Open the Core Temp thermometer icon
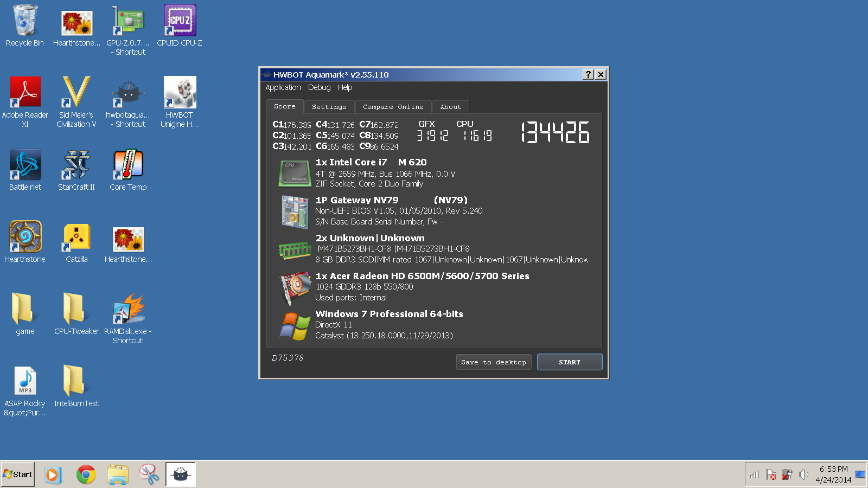The height and width of the screenshot is (488, 868). (x=128, y=170)
